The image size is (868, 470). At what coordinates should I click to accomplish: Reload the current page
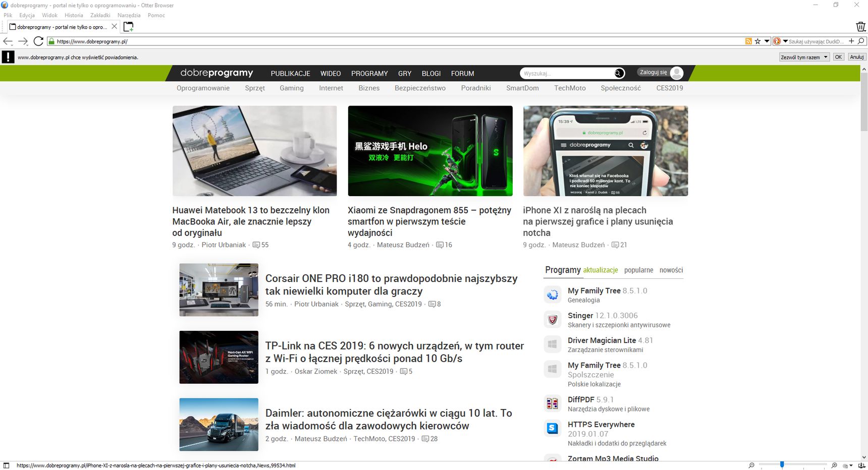tap(38, 41)
